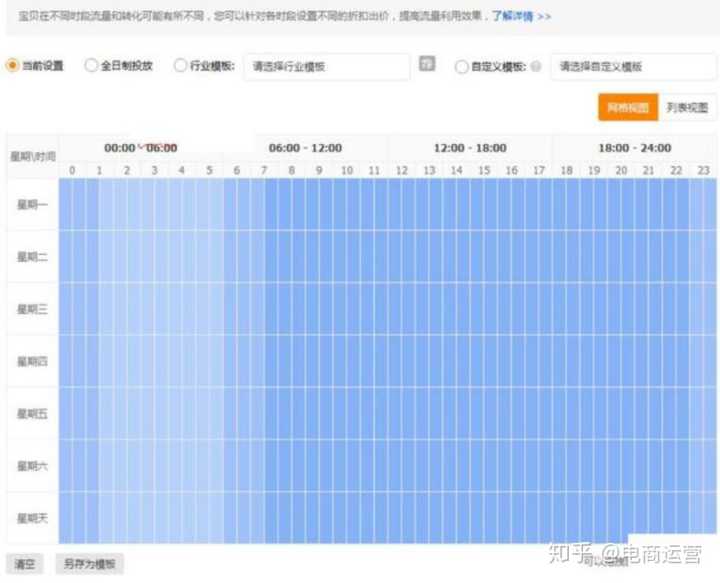720x583 pixels.
Task: Click the hour 8 column header
Action: [292, 171]
